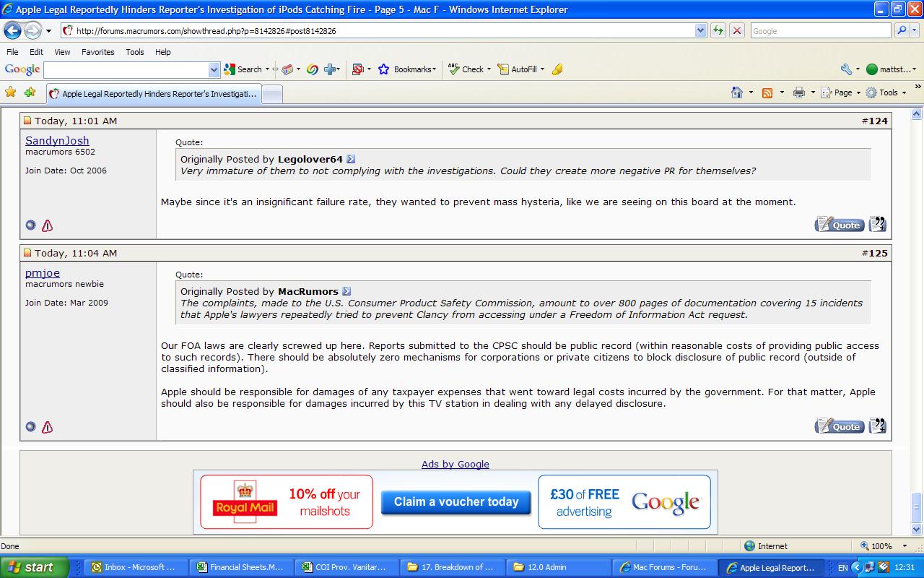The width and height of the screenshot is (924, 578).
Task: Open pmjoe's profile link
Action: [x=43, y=273]
